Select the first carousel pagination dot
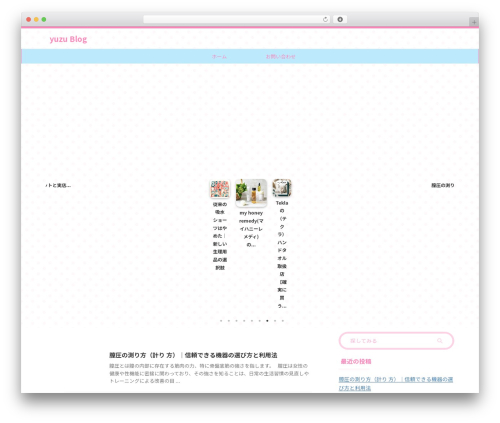Screen dimensions: 500x423 pyautogui.click(x=221, y=321)
